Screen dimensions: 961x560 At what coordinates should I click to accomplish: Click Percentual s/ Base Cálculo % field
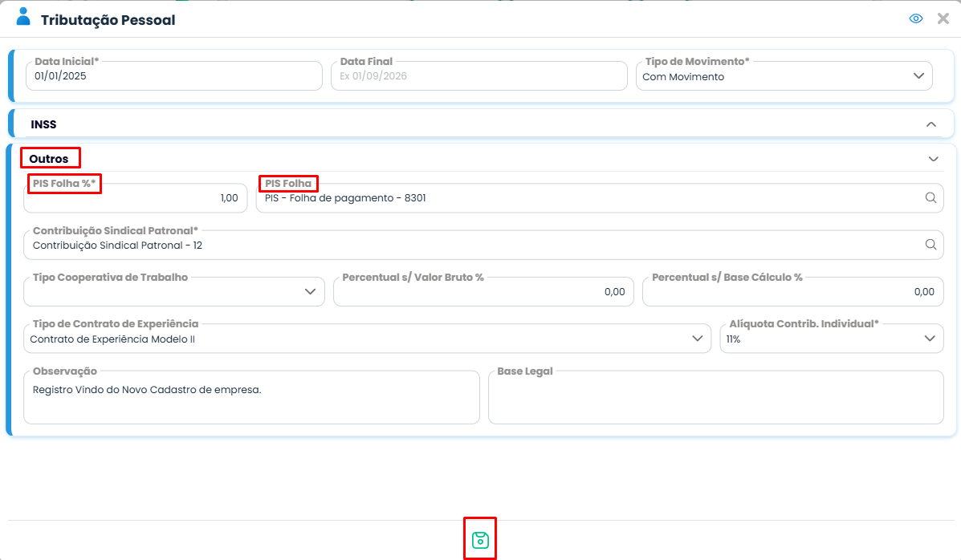click(x=793, y=292)
